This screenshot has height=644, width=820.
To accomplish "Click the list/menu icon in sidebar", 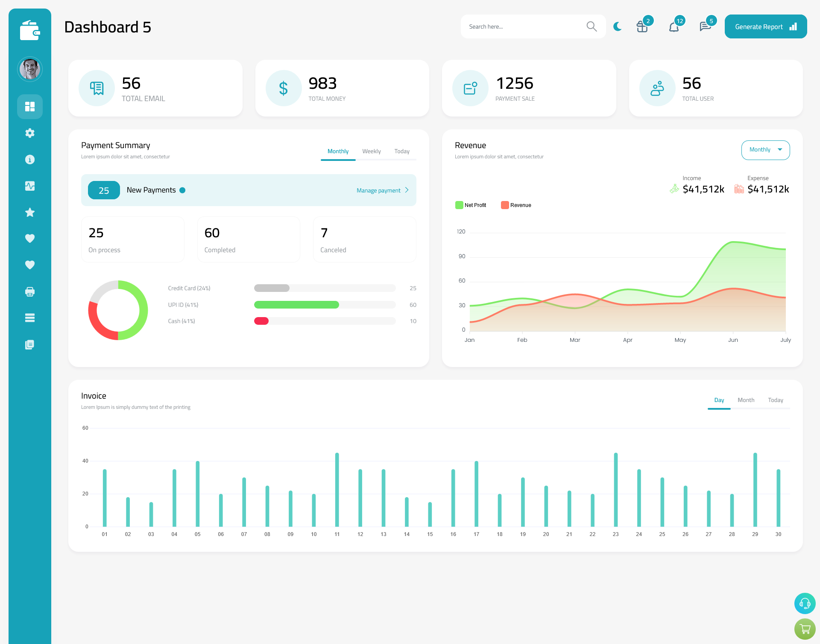I will coord(29,318).
